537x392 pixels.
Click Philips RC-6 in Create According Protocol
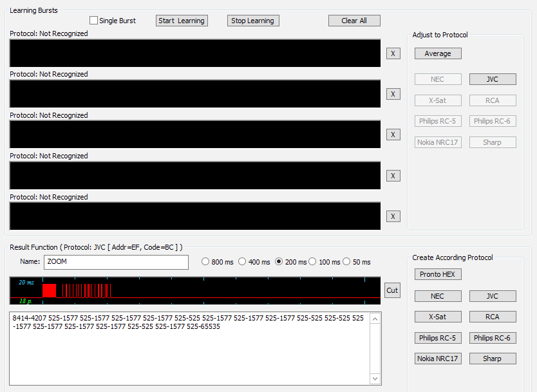493,338
